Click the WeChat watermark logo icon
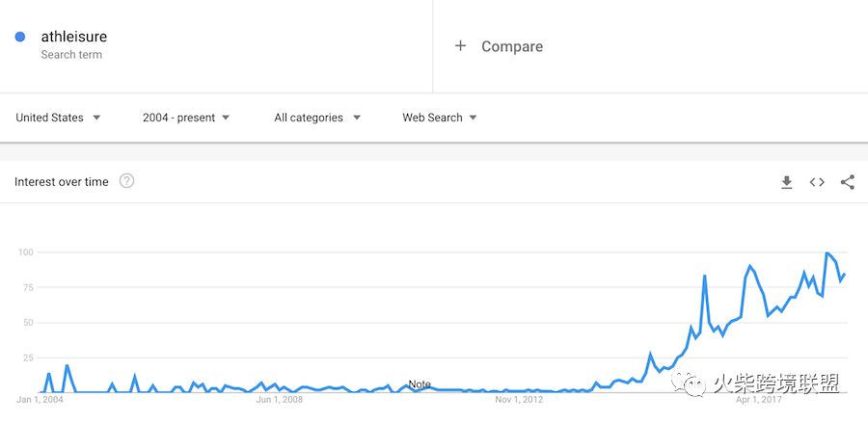Image resolution: width=868 pixels, height=423 pixels. (x=689, y=383)
